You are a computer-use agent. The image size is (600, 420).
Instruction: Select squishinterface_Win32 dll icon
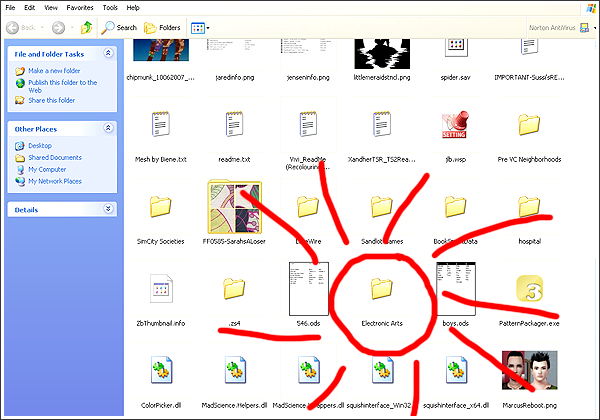click(382, 370)
